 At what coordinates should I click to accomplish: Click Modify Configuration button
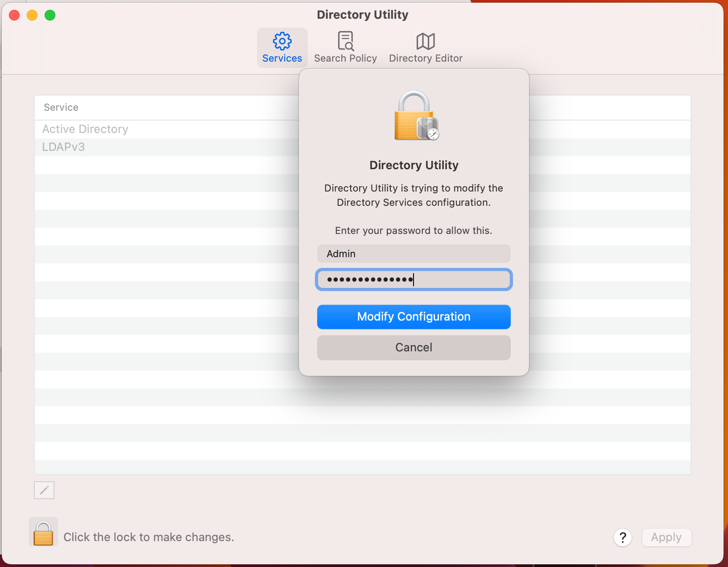pyautogui.click(x=414, y=317)
